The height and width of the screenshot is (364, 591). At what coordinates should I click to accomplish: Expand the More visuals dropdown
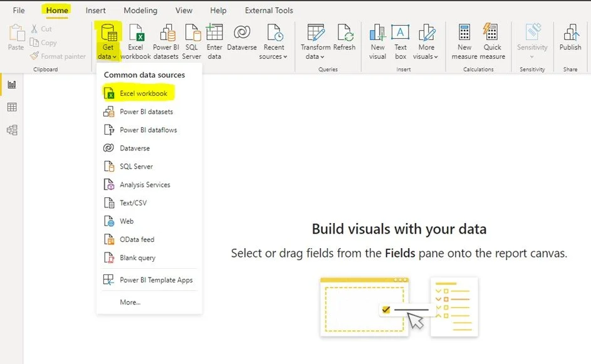tap(426, 41)
